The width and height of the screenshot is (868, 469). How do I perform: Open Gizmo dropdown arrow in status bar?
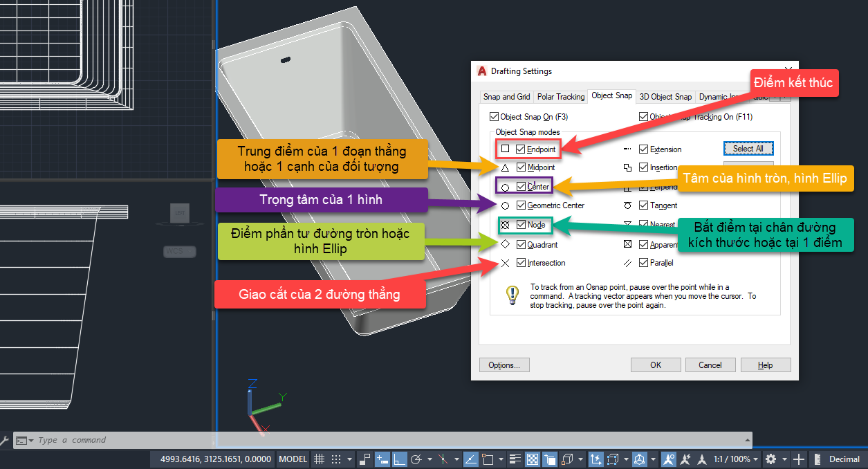653,459
